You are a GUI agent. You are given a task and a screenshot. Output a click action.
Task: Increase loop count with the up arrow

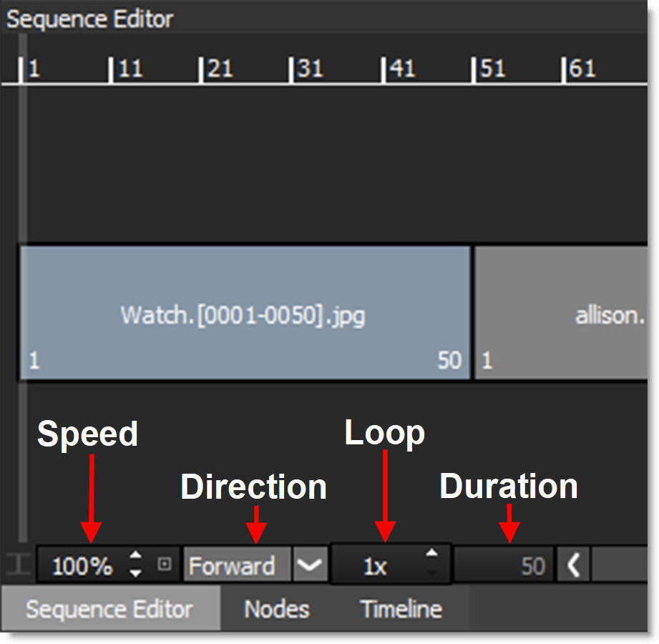431,553
